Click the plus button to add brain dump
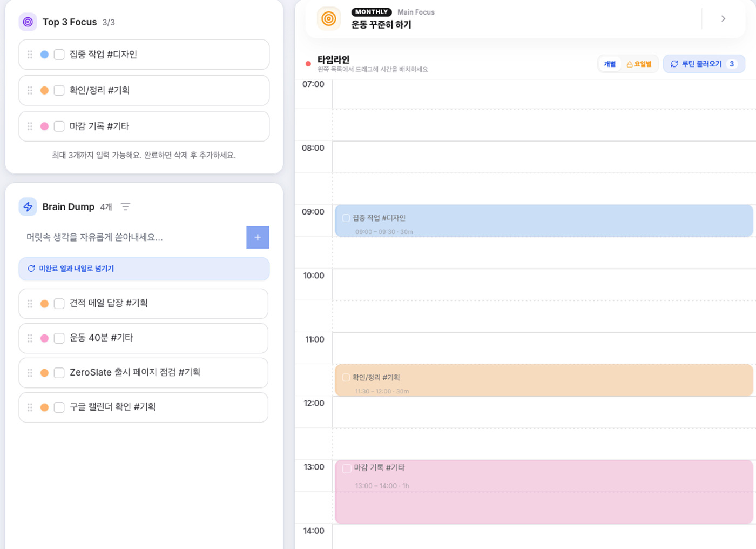The height and width of the screenshot is (549, 756). 258,237
